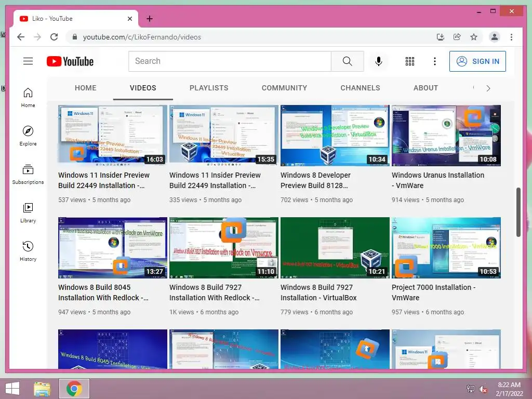Open the 13:27 Windows 8 Build 8045 thumbnail
532x399 pixels.
click(113, 248)
